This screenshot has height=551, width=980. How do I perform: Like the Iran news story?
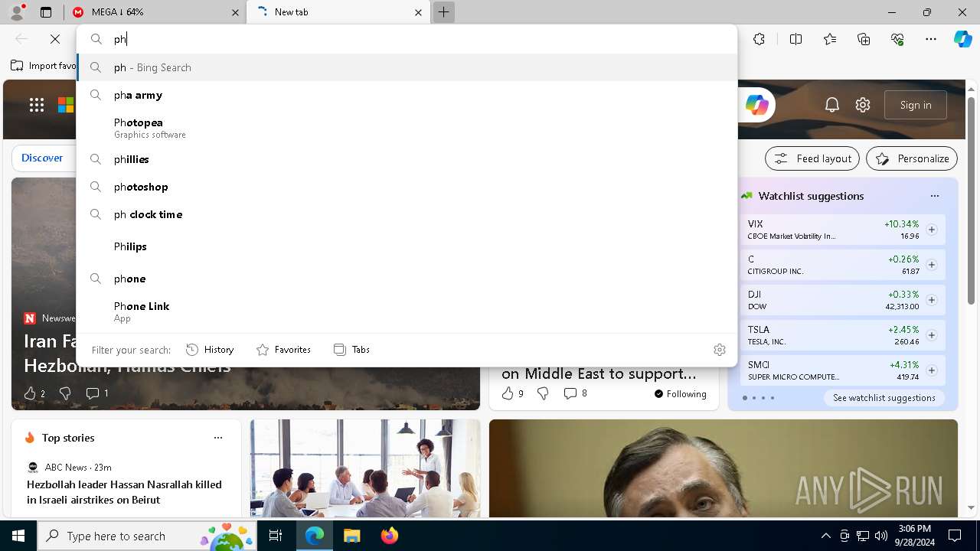(x=34, y=393)
